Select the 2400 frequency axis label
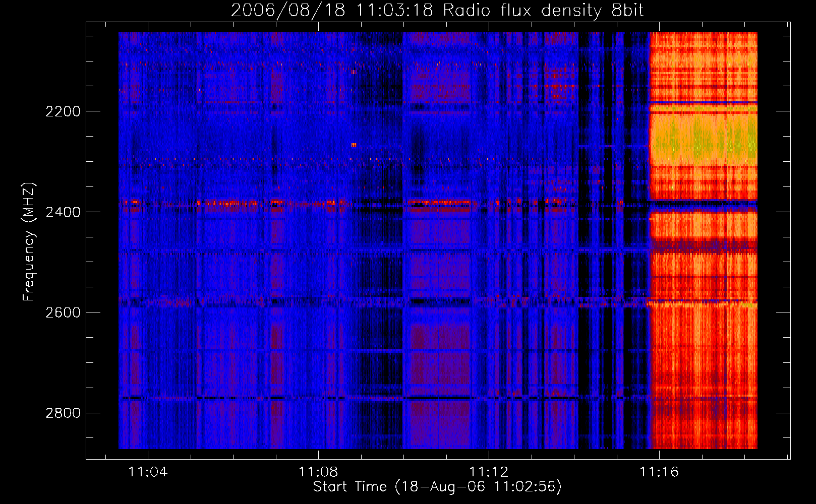 (x=63, y=212)
